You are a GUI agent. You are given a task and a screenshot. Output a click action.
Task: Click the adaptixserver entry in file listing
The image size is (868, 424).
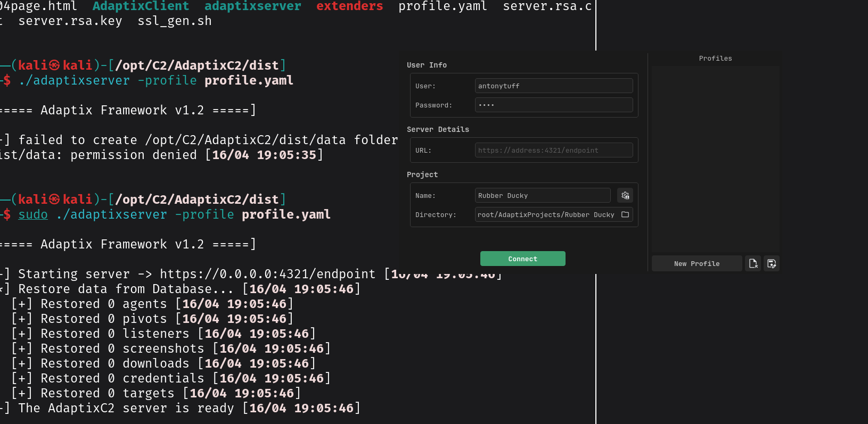point(252,6)
